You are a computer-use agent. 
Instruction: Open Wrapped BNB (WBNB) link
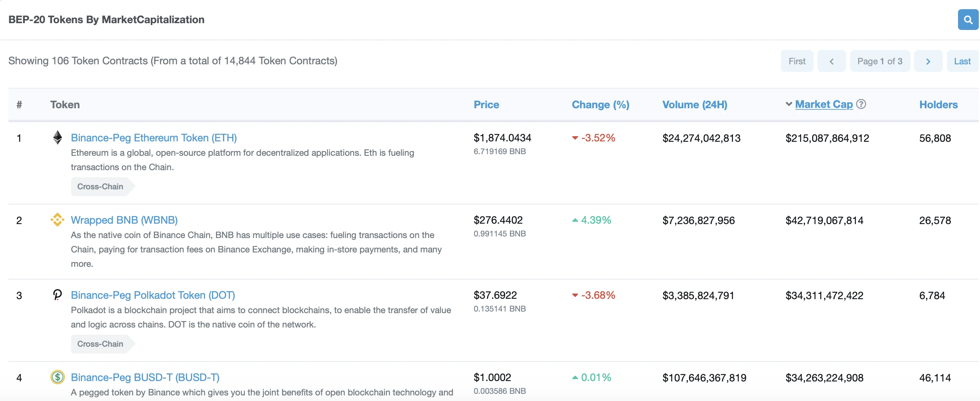click(x=124, y=220)
